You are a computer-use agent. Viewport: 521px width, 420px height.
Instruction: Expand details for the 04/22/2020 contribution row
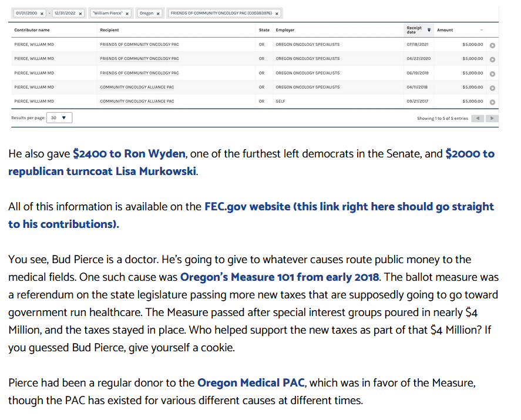coord(492,59)
